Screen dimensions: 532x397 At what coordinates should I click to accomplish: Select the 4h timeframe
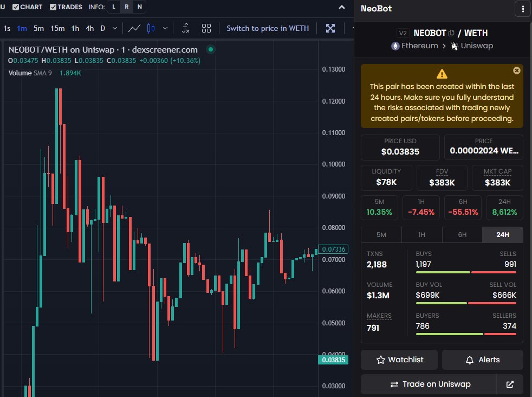coord(89,29)
